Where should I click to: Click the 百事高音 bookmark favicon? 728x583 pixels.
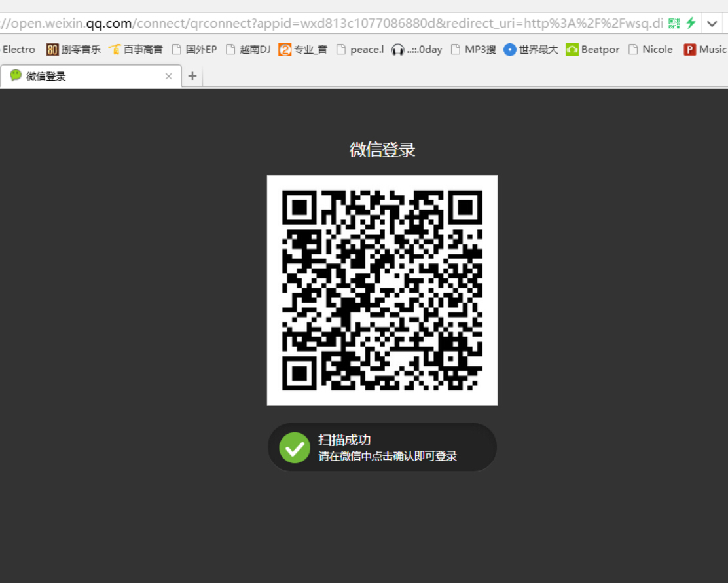[x=114, y=49]
